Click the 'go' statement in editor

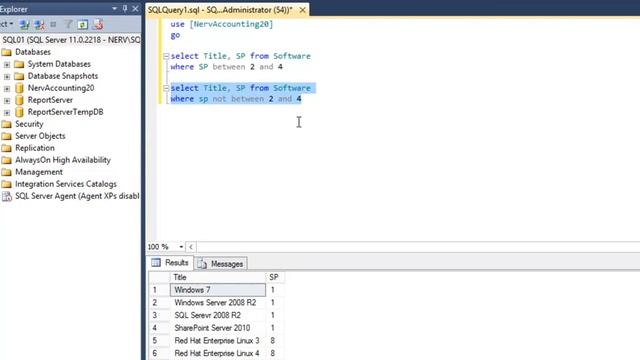pos(175,36)
